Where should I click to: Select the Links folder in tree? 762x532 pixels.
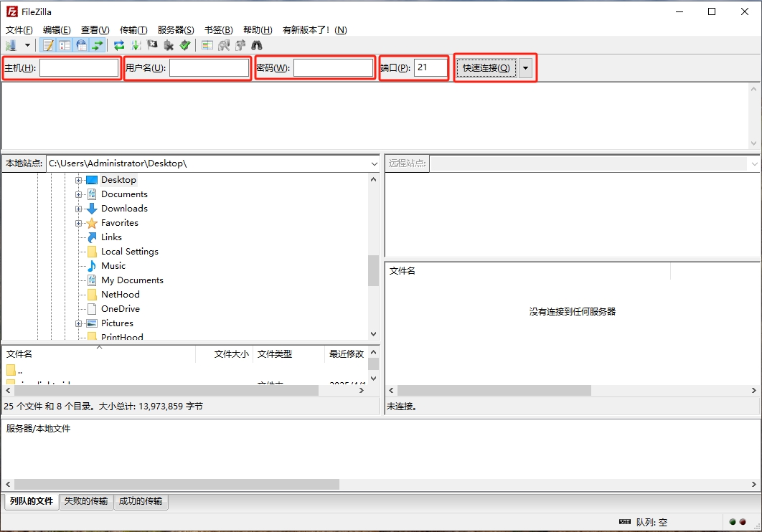(x=111, y=237)
